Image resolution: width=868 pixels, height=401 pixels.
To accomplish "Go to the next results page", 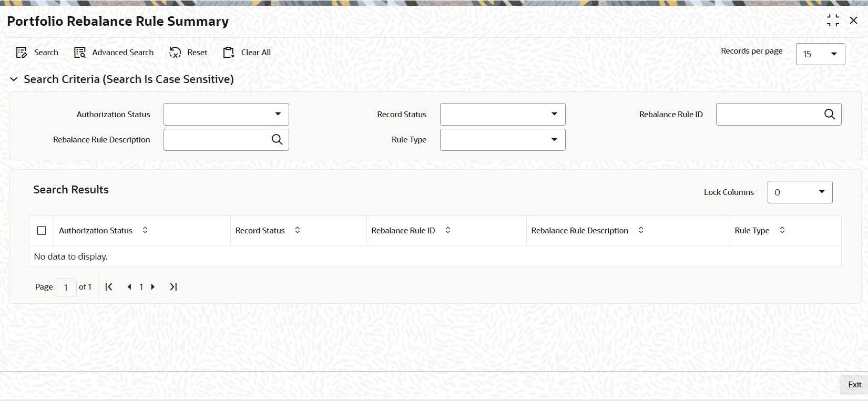I will coord(153,287).
